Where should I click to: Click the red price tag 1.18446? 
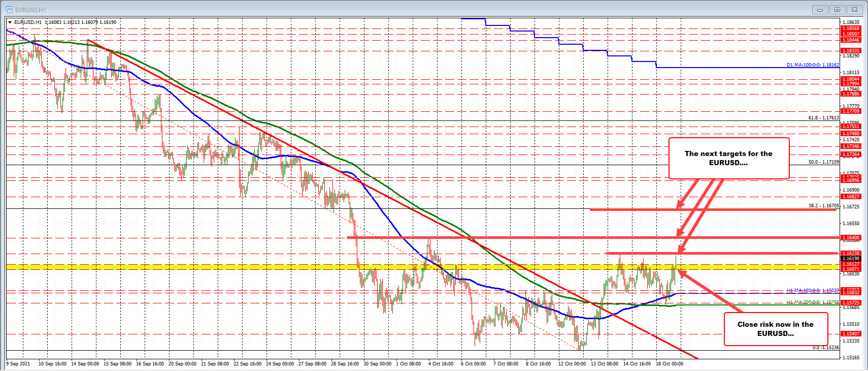(851, 40)
